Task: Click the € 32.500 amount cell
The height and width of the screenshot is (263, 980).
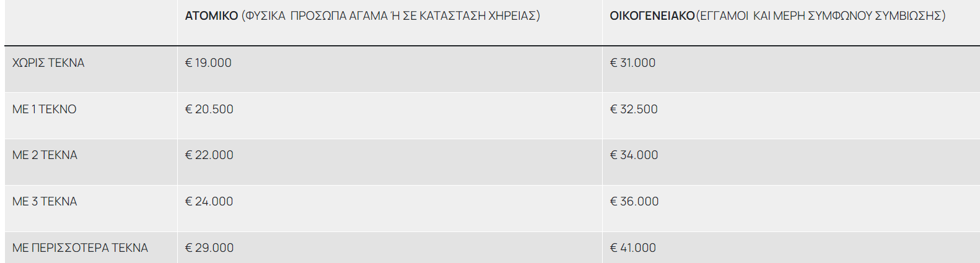Action: (x=634, y=110)
